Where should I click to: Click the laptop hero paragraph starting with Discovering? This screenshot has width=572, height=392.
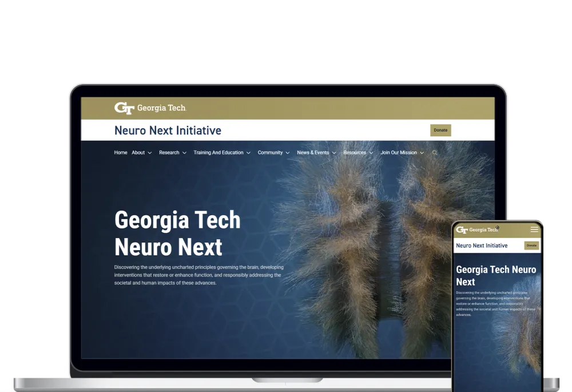click(x=198, y=275)
